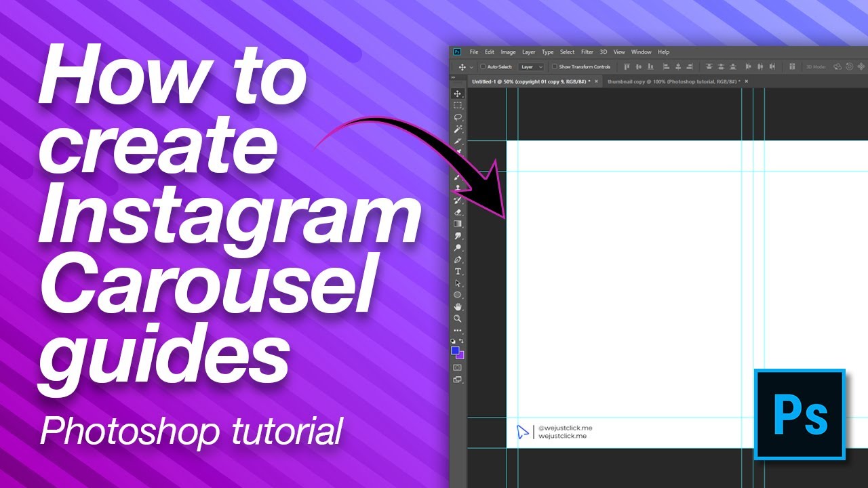Select the Dodge tool

(x=458, y=247)
